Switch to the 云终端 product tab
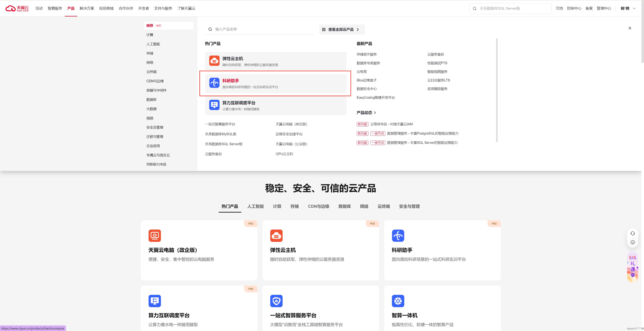Screen dimensions: 644x331 click(x=384, y=207)
